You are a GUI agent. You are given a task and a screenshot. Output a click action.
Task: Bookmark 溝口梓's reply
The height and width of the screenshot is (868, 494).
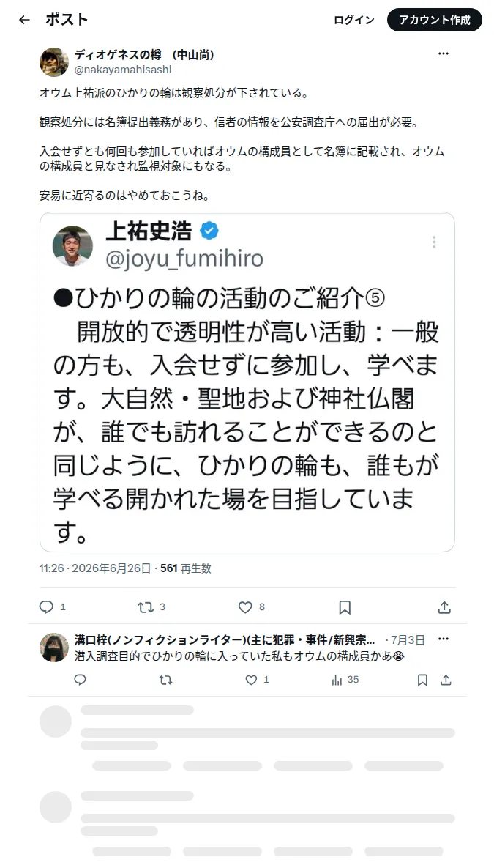click(422, 680)
